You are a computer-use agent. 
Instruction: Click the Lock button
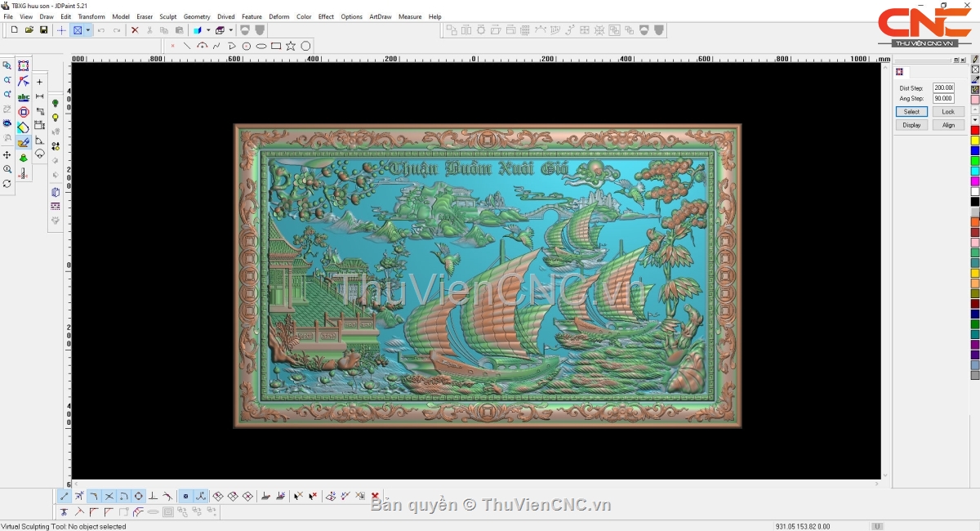pyautogui.click(x=948, y=112)
